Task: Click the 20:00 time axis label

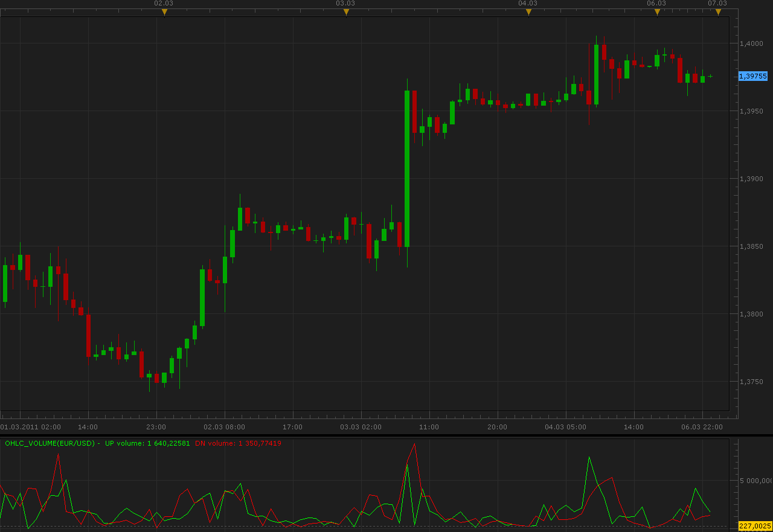Action: pos(498,427)
